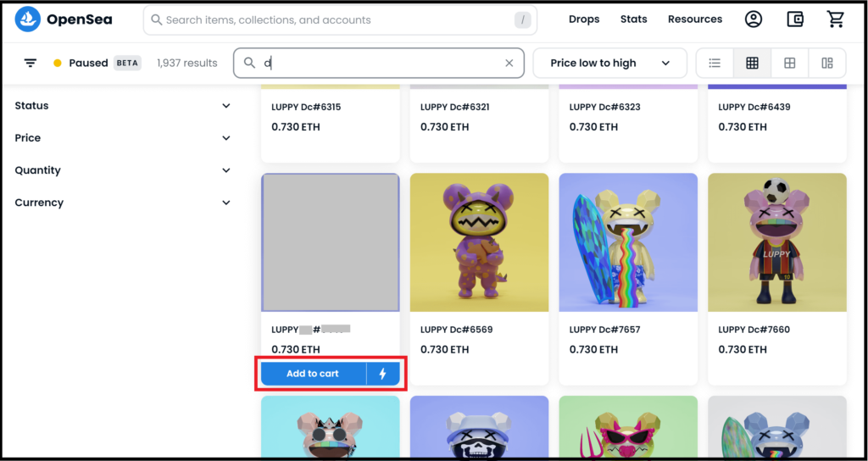Open the LUPPY Dc#7660 soccer thumbnail

tap(777, 242)
